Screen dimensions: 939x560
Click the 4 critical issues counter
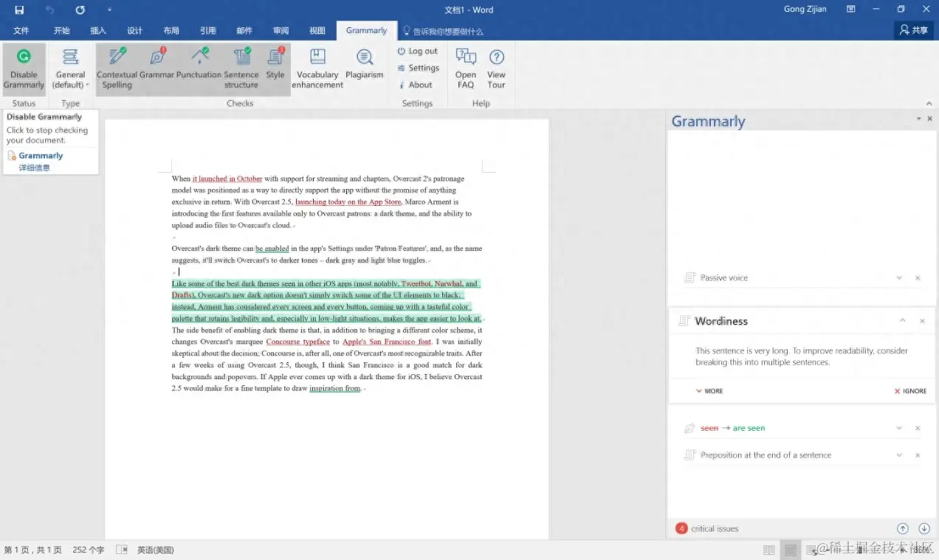707,528
